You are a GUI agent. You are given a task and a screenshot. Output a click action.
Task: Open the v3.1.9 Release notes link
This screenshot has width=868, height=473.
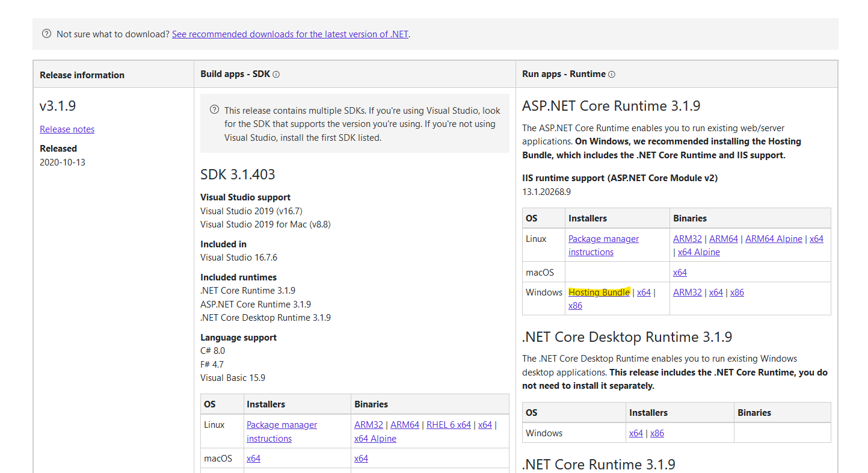click(67, 129)
